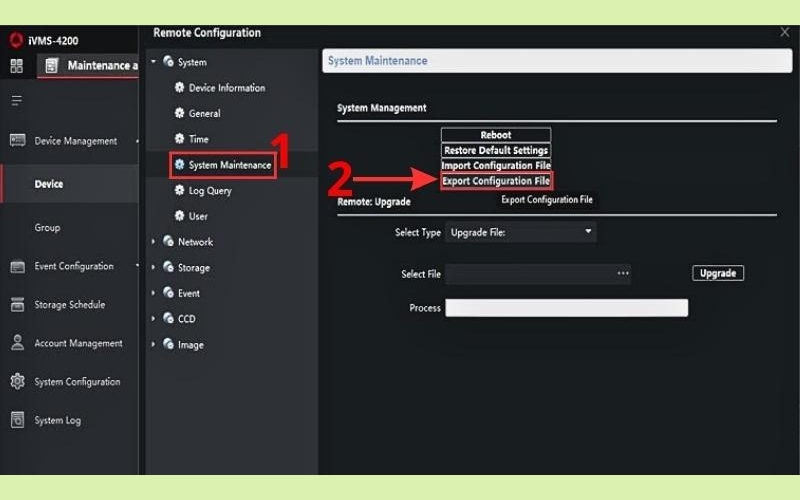Click the iVMS-4200 grid menu icon
The width and height of the screenshot is (800, 500).
(x=16, y=66)
